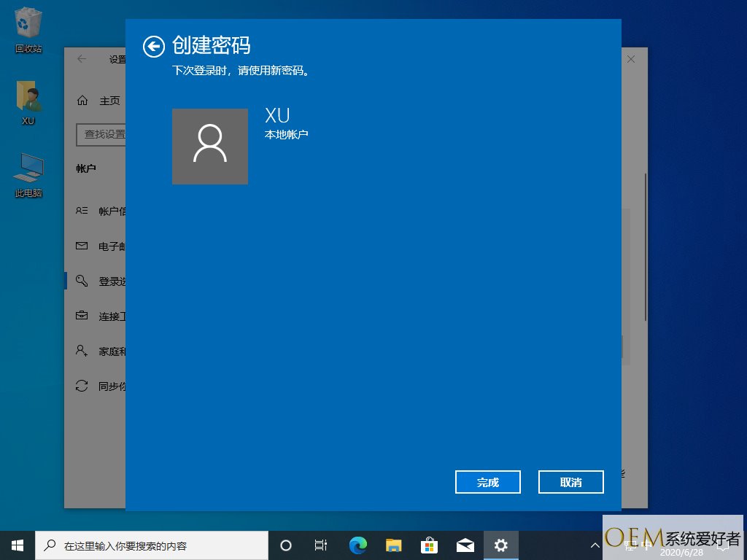Click the Settings window back arrow
Image resolution: width=747 pixels, height=560 pixels.
(82, 59)
